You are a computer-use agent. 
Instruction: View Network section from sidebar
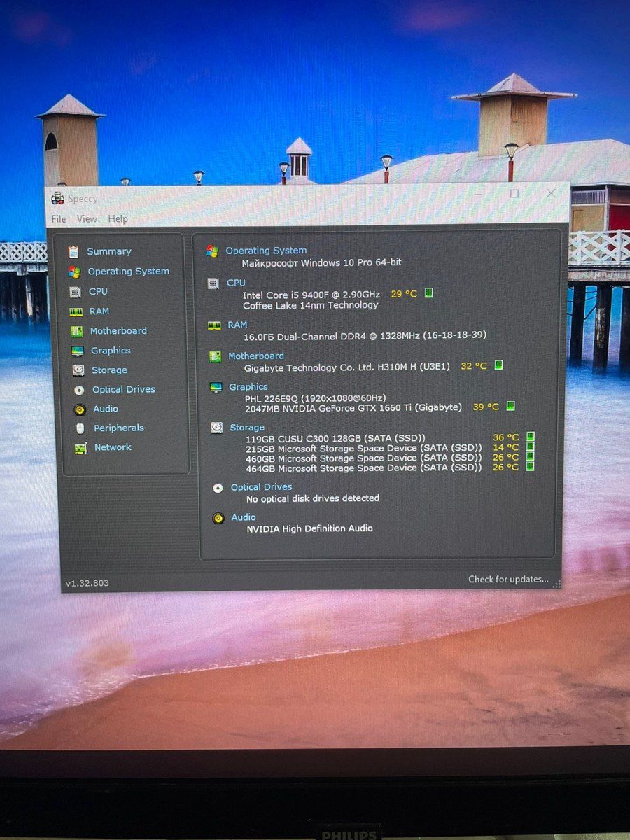(x=113, y=448)
